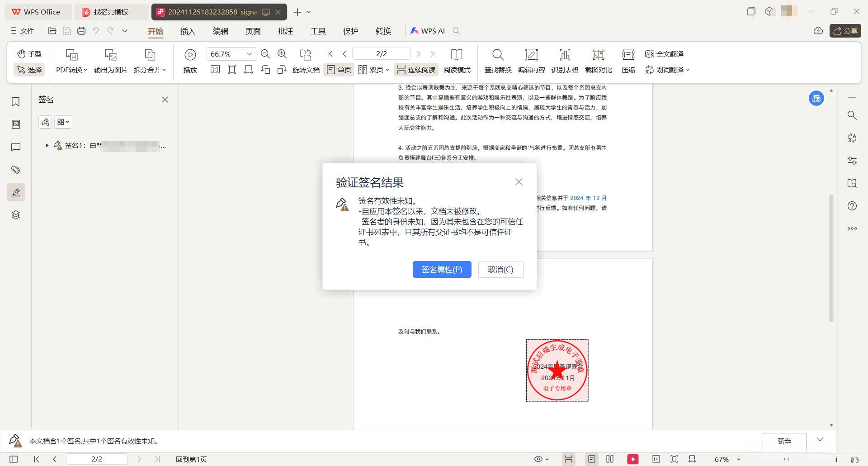Screen dimensions: 868x466
Task: Click the red play button in status bar
Action: (633, 459)
